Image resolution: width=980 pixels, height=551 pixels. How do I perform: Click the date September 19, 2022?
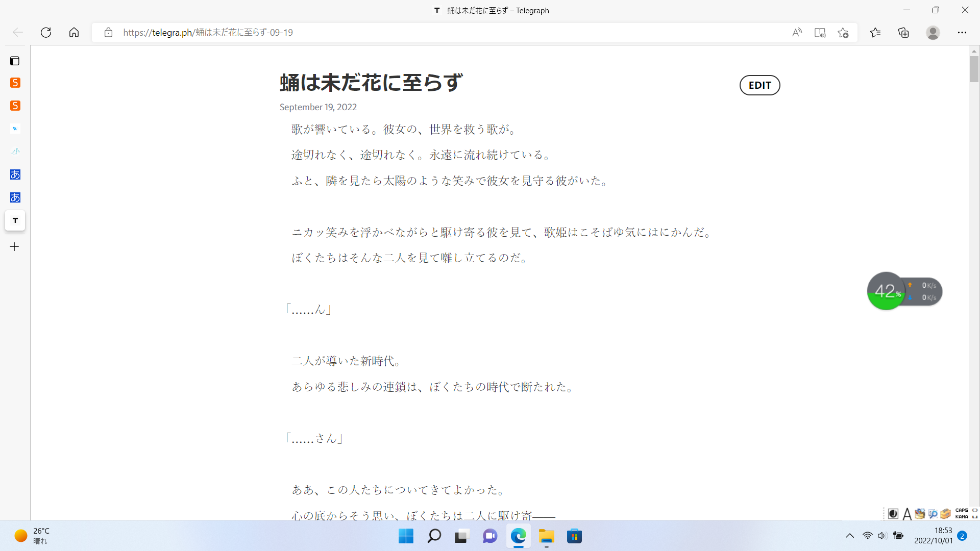[318, 107]
